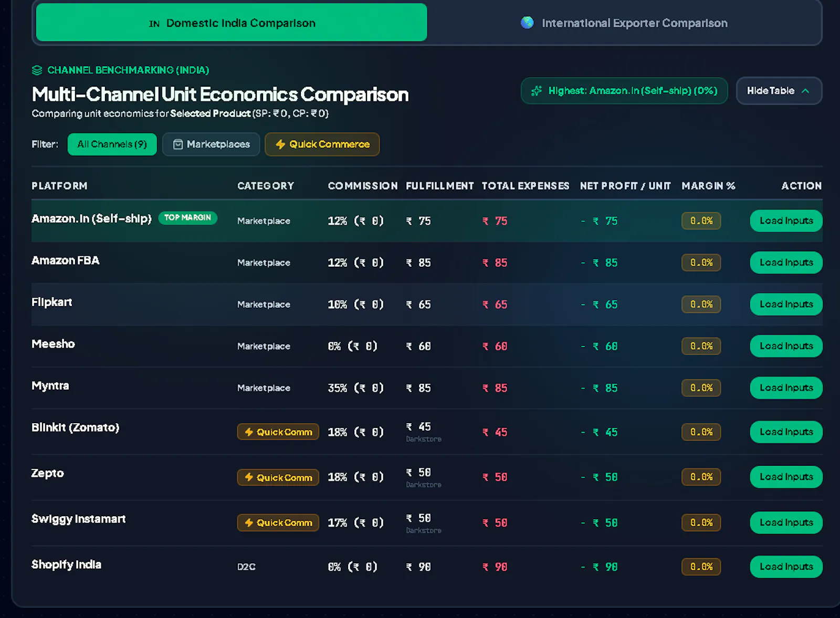This screenshot has width=840, height=618.
Task: Click the ACTION column header
Action: (x=802, y=186)
